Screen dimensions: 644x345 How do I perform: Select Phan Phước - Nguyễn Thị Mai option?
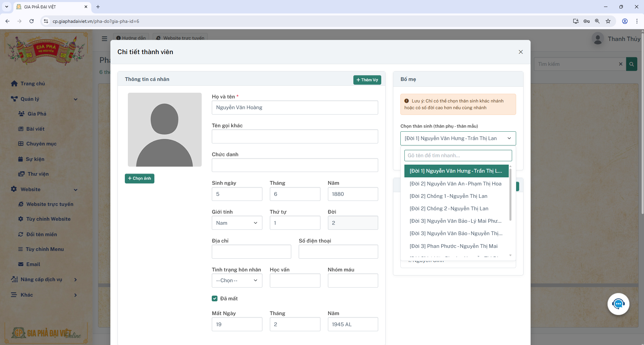click(453, 246)
